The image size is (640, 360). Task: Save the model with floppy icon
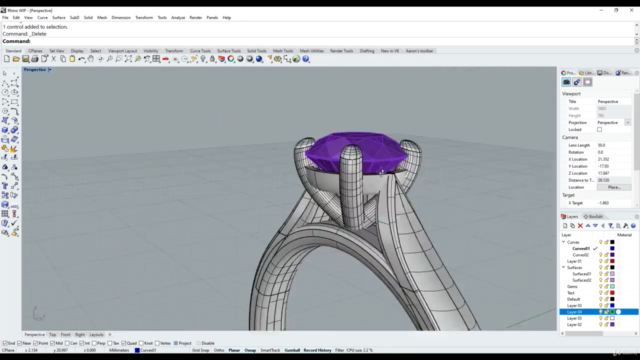25,59
